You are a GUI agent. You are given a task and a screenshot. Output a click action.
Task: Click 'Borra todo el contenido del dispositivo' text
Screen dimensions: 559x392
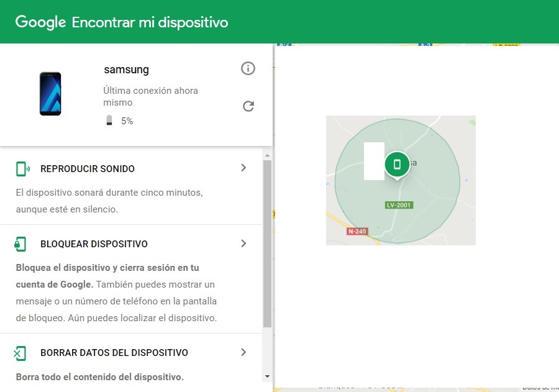100,377
